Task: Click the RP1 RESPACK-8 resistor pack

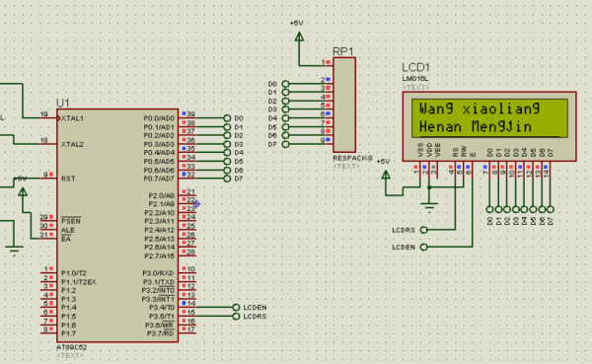Action: coord(344,105)
